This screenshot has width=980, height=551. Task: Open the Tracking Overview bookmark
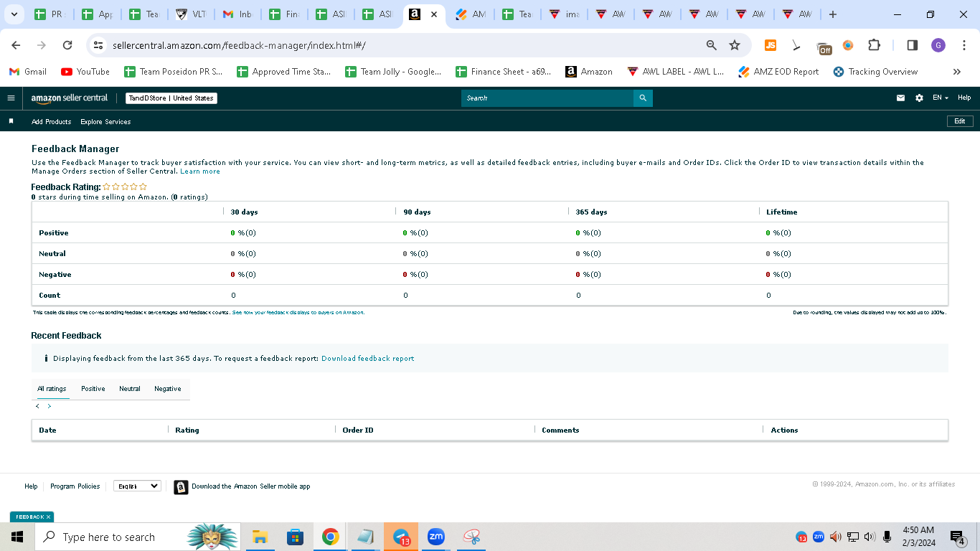pos(875,72)
